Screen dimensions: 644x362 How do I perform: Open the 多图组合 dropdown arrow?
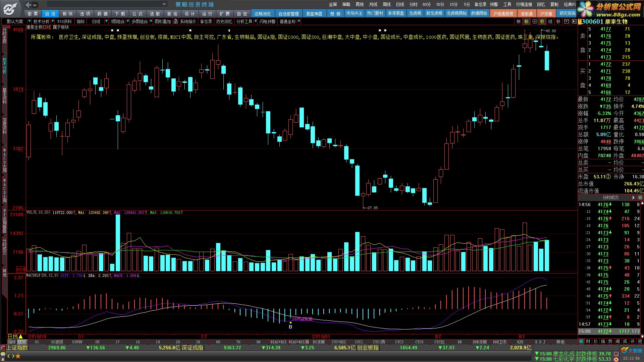pos(151,21)
